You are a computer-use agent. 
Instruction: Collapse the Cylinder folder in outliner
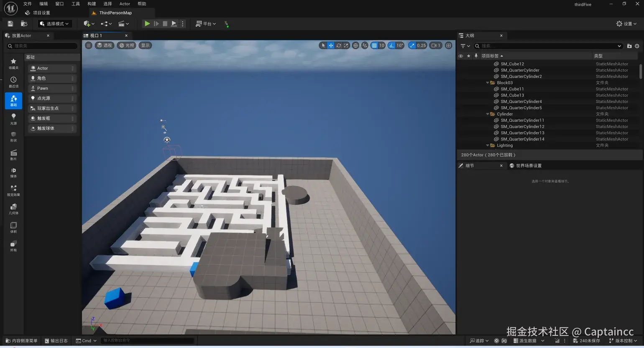click(x=488, y=114)
